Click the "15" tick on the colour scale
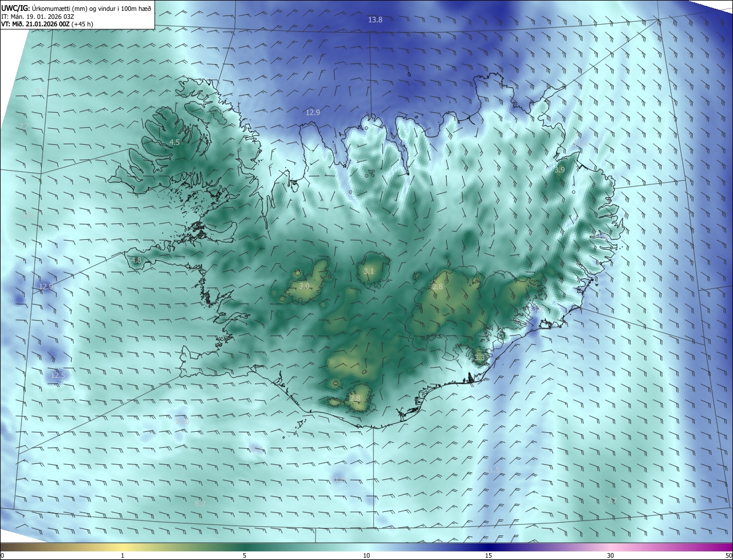733x560 pixels. click(488, 555)
